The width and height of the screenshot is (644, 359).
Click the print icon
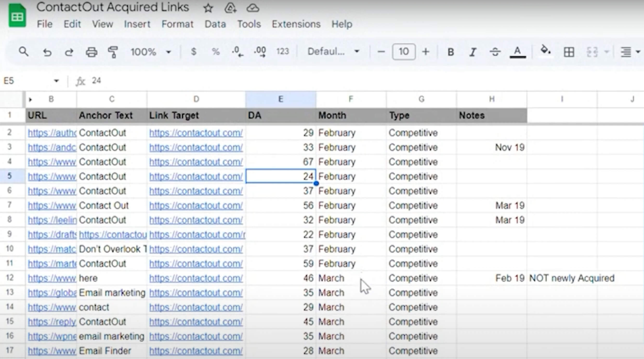[91, 52]
